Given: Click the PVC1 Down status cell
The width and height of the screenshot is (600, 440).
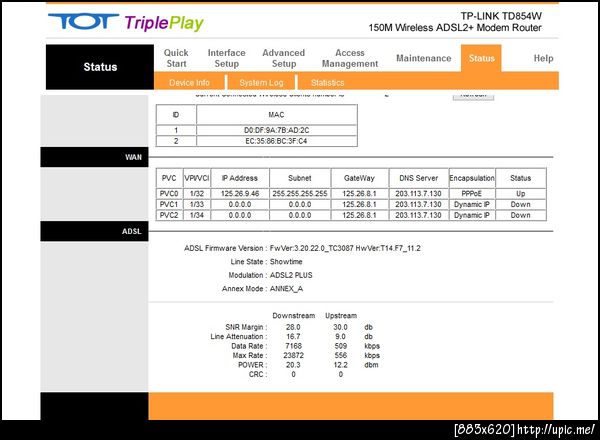Looking at the screenshot, I should click(x=520, y=204).
